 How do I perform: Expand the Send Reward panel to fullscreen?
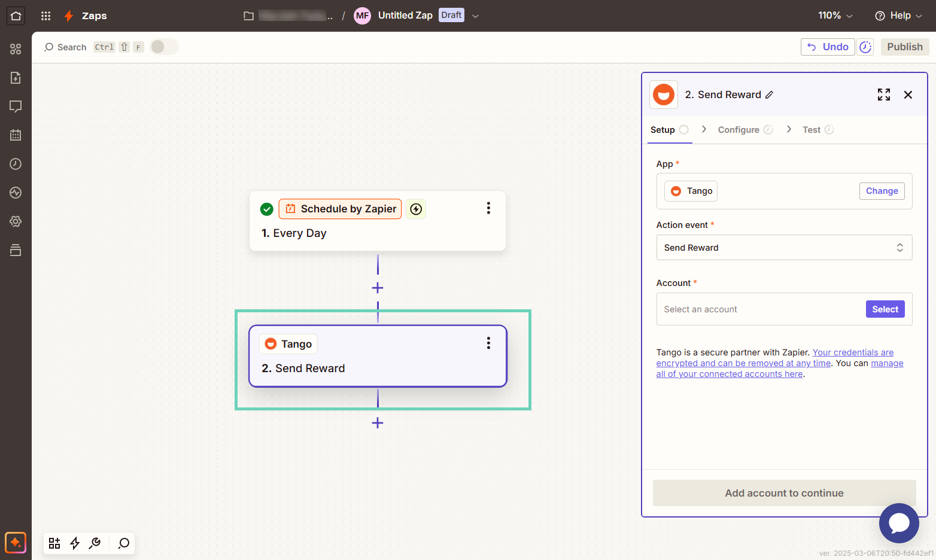[884, 95]
